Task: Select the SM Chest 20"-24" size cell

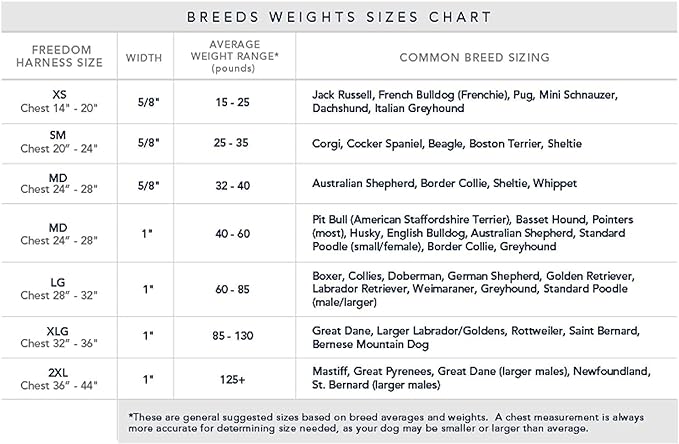Action: [58, 143]
